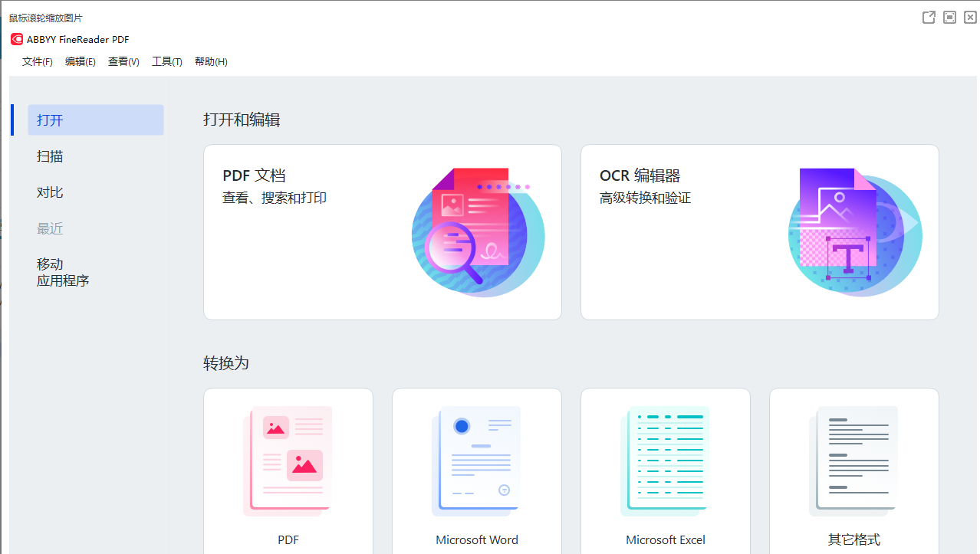Click the pop-out window icon at top right
The height and width of the screenshot is (554, 980).
(929, 17)
